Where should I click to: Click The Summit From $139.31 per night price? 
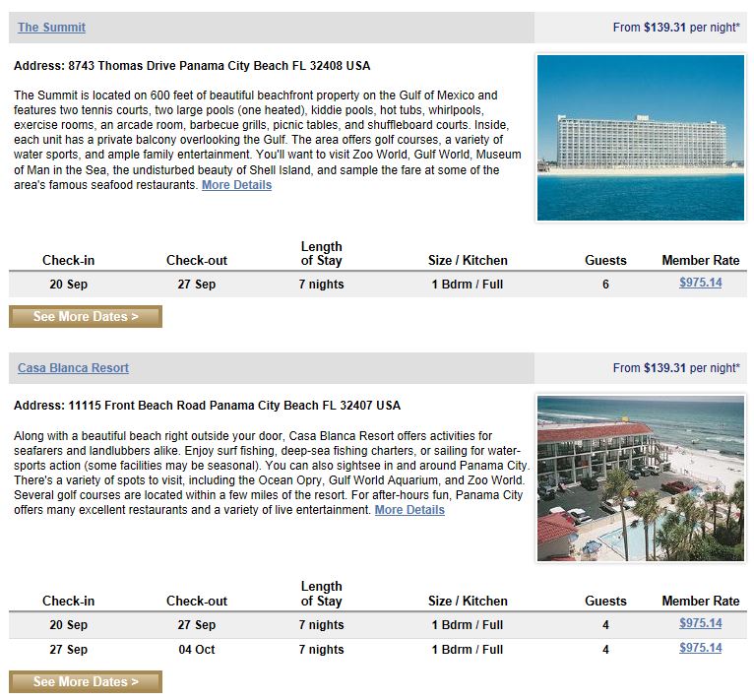(675, 28)
